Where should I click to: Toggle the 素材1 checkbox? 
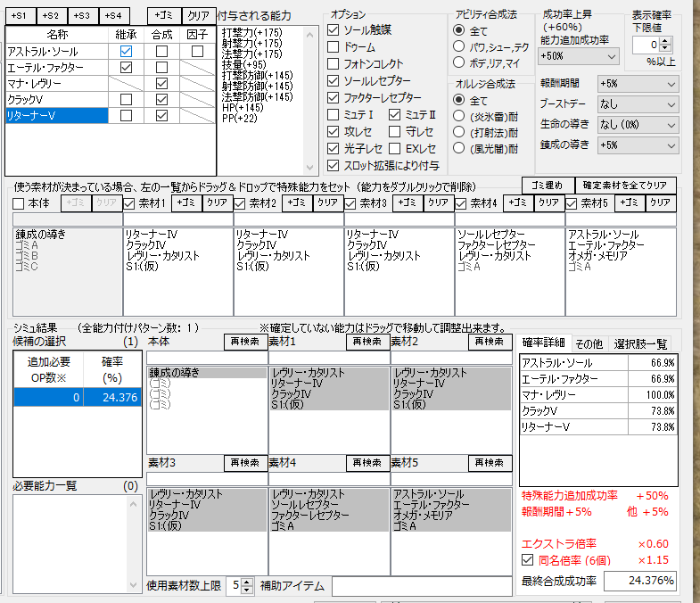tap(129, 203)
